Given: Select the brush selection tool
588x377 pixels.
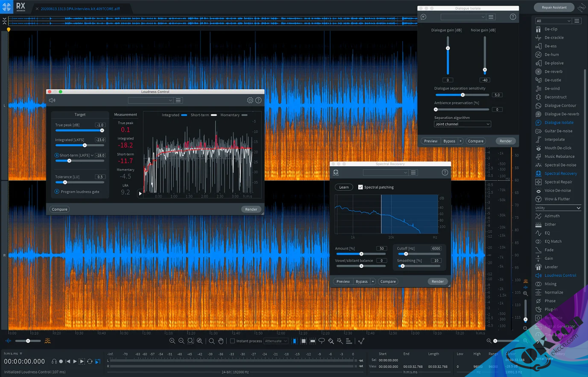Looking at the screenshot, I should tap(331, 341).
